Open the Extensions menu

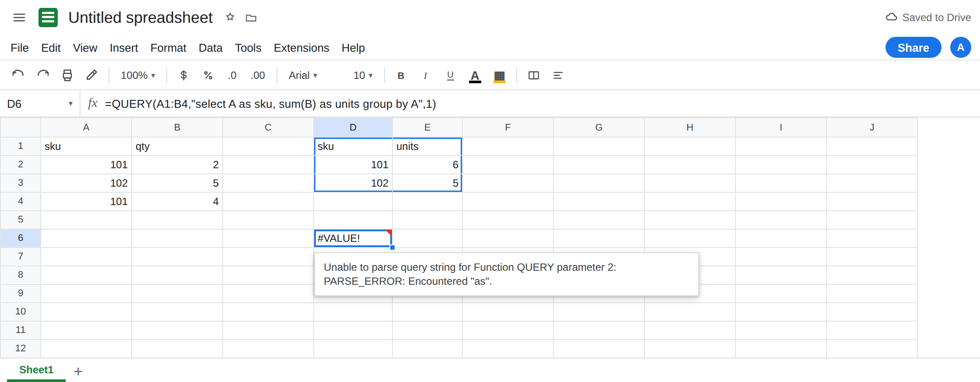click(x=301, y=48)
